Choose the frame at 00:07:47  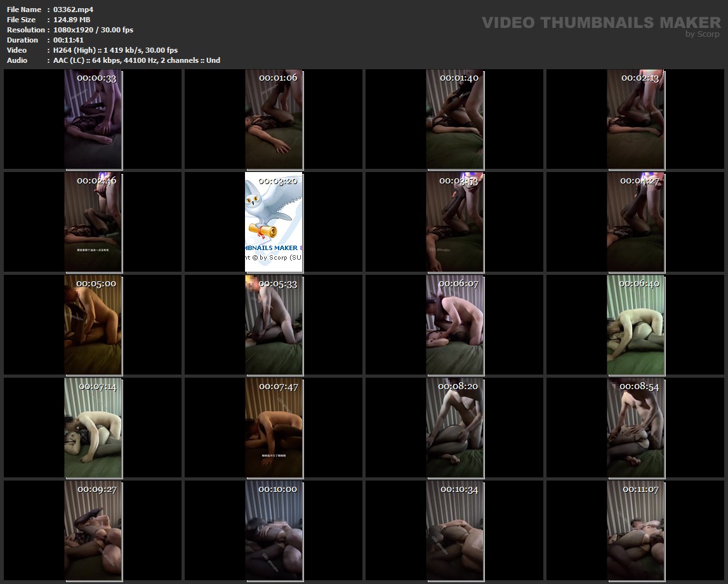coord(274,428)
